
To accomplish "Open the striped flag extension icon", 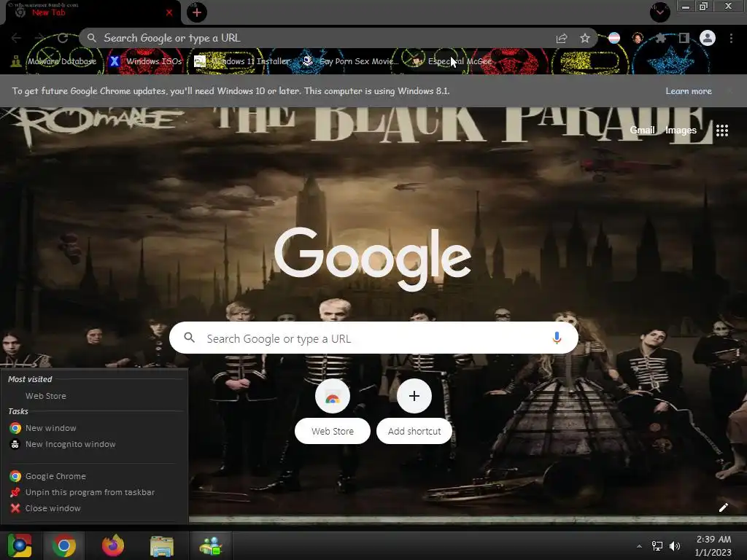I will pyautogui.click(x=614, y=38).
